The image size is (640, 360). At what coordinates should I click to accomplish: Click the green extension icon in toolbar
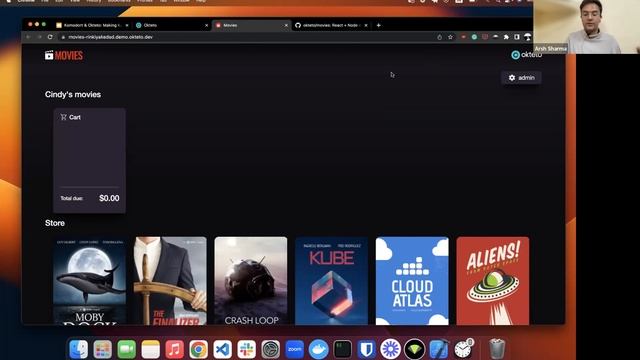point(474,37)
